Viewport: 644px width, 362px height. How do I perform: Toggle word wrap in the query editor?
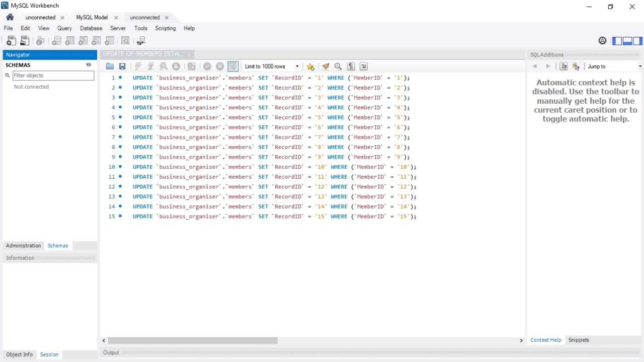tap(363, 66)
